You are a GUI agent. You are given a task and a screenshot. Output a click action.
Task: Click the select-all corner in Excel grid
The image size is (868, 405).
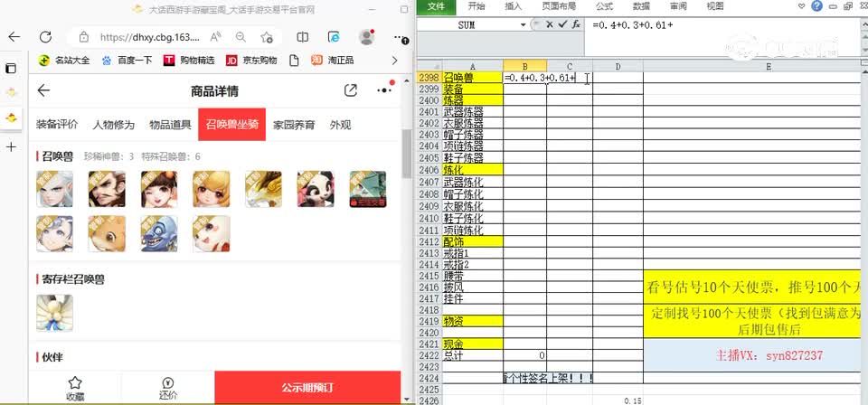click(429, 66)
